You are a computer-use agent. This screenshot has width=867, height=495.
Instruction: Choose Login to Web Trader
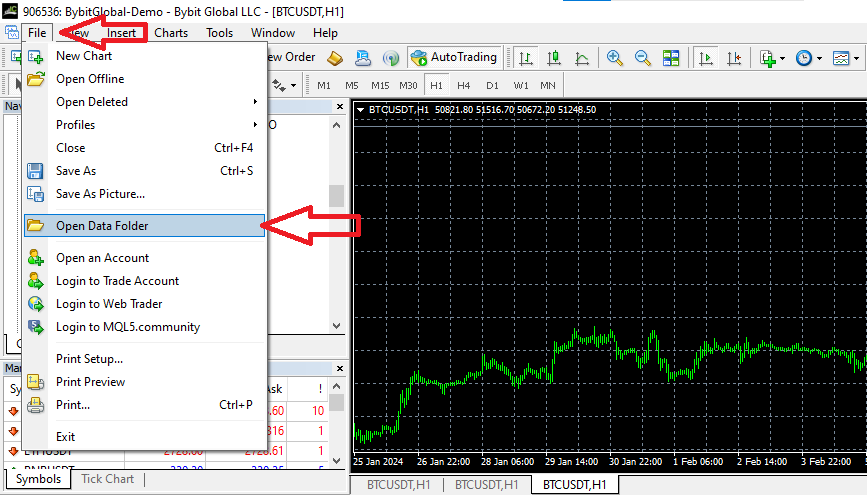[144, 304]
